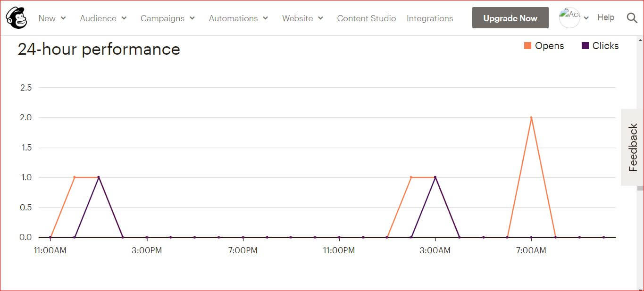Click the 2.0 opens peak at 7:00AM

531,117
